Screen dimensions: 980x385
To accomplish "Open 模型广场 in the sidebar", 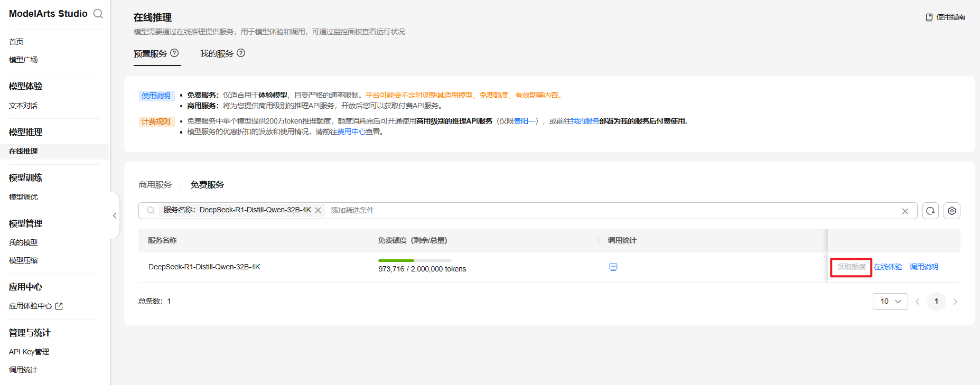I will [23, 60].
